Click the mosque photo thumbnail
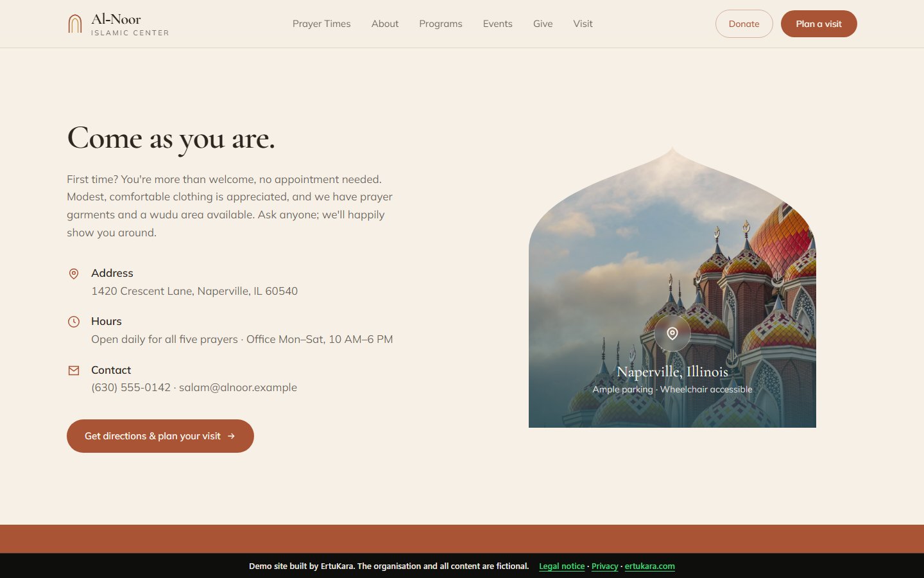 (672, 288)
